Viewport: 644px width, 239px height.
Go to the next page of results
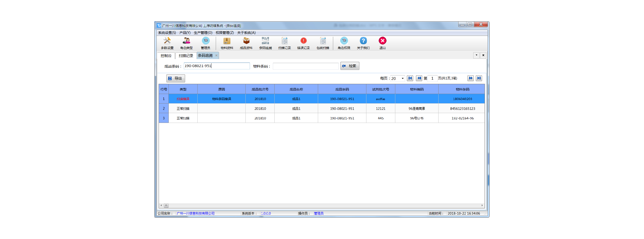tap(470, 78)
